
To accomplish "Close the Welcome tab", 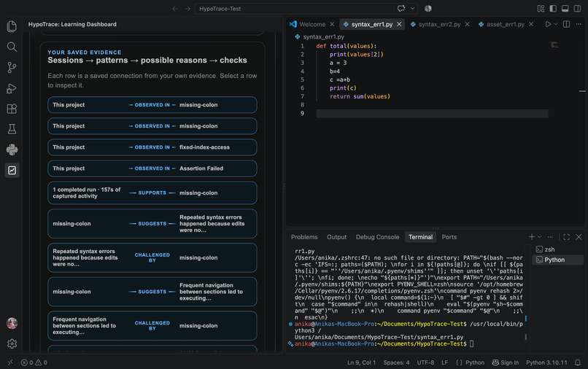I will click(x=332, y=24).
